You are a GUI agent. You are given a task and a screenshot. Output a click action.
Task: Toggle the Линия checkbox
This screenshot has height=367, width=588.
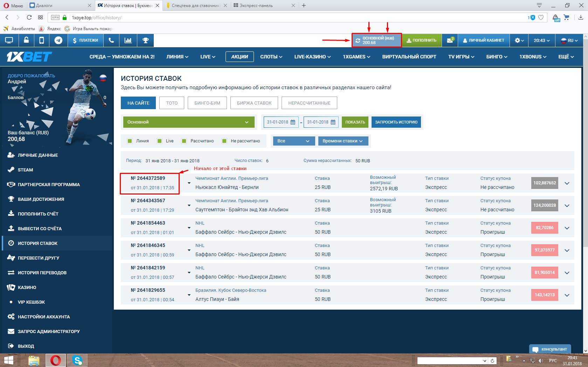(130, 141)
